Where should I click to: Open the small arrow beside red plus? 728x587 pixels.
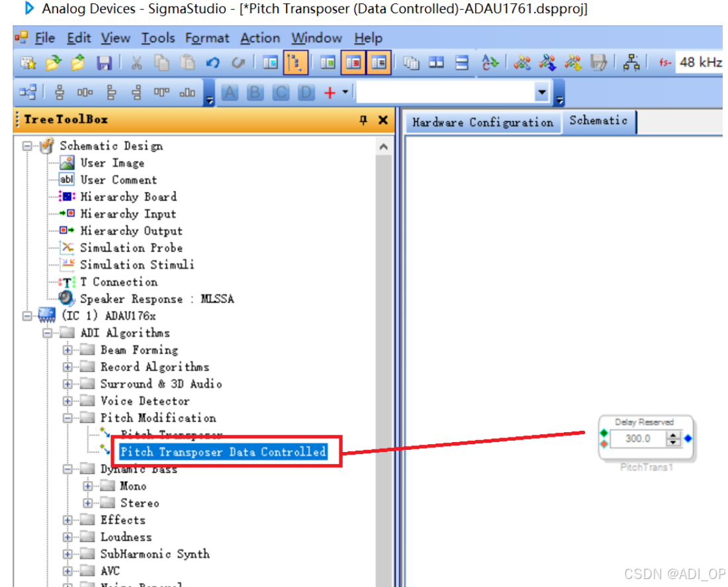[x=345, y=92]
